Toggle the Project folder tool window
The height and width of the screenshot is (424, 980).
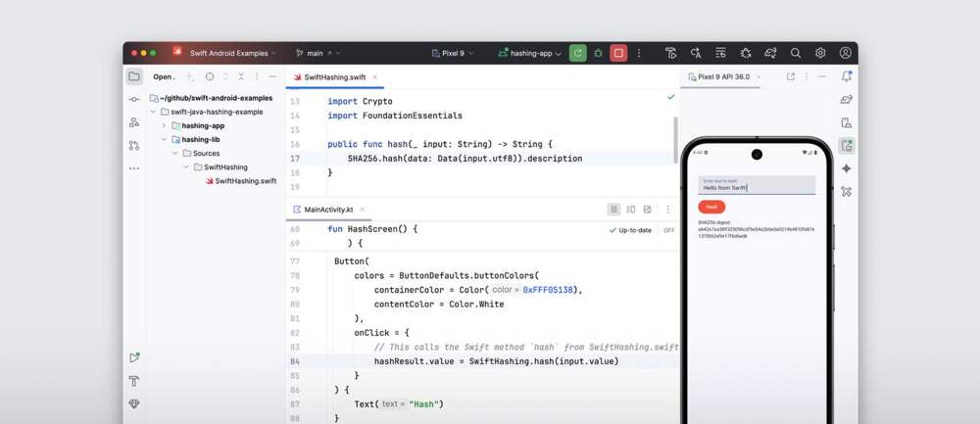(x=134, y=76)
